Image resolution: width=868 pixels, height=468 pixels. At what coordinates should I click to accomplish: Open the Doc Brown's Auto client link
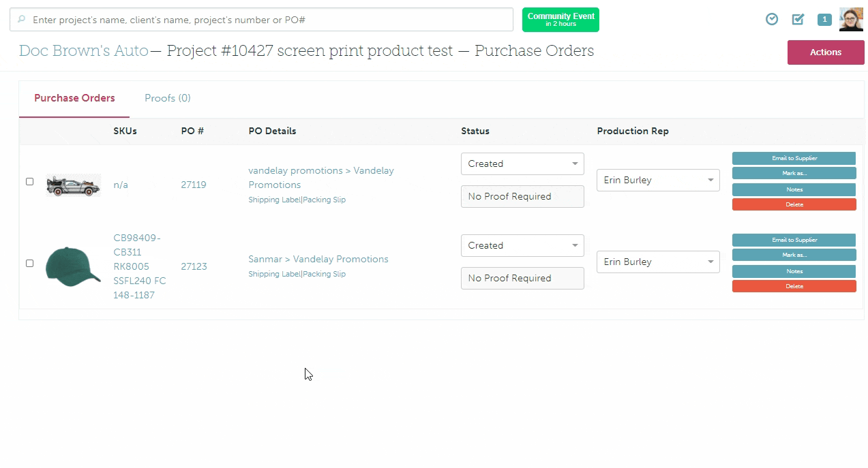(x=83, y=51)
